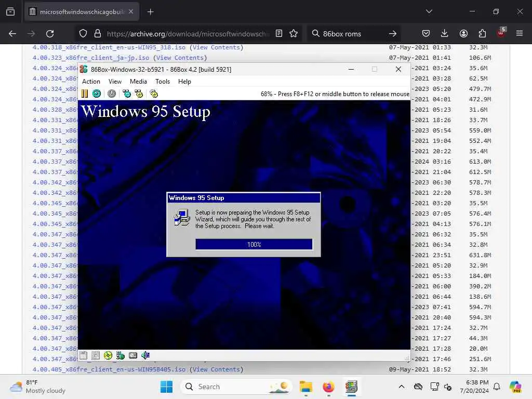
Task: Open the View menu in 86Box
Action: [x=115, y=82]
